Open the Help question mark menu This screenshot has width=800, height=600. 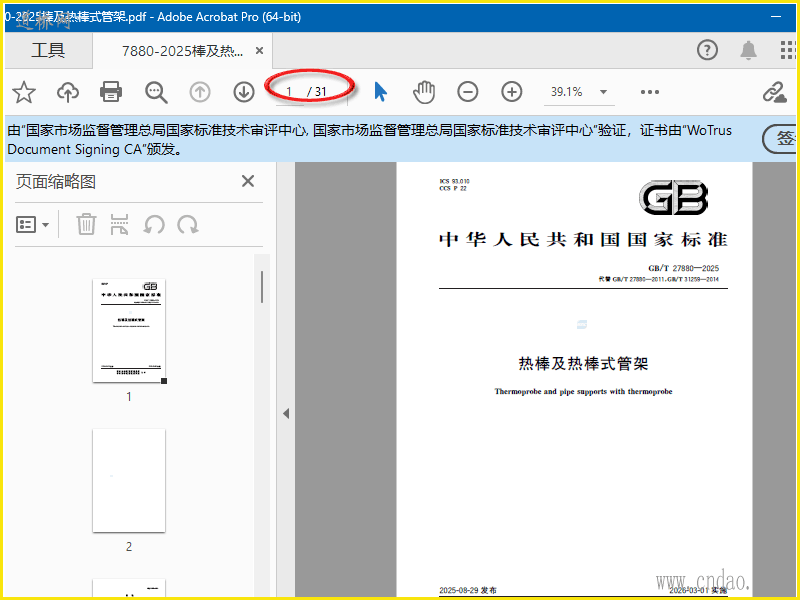click(x=707, y=50)
